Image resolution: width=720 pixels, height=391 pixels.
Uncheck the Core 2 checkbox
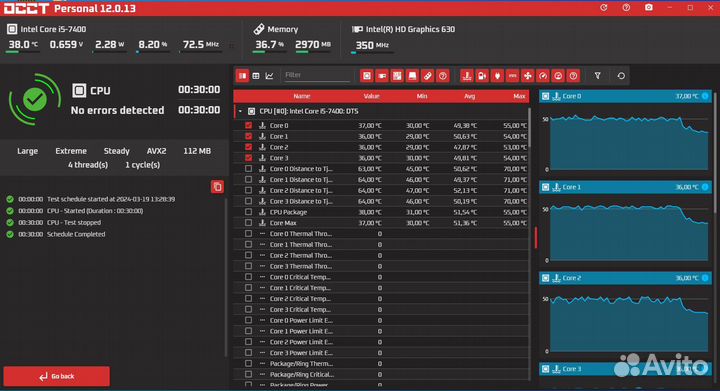(248, 147)
